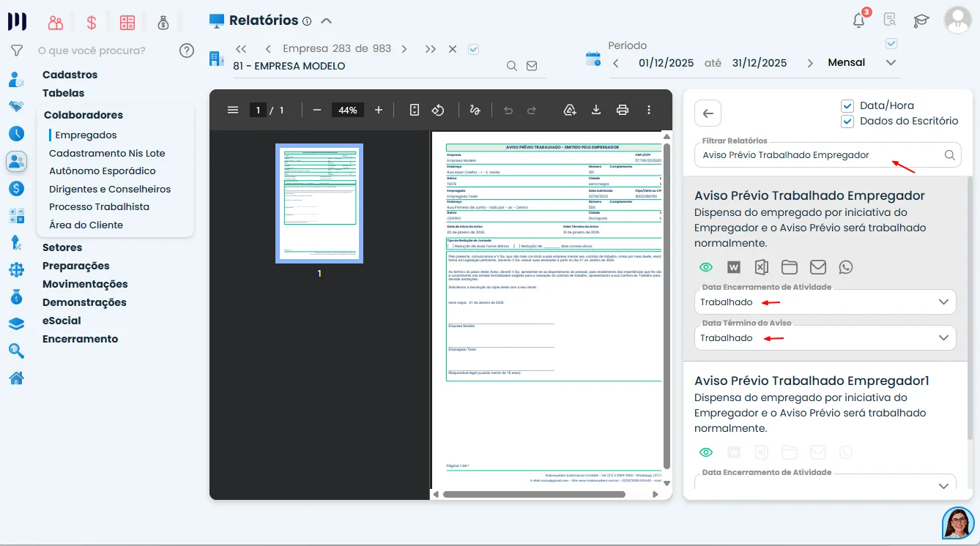Export report to Word document icon
The height and width of the screenshot is (546, 980).
[734, 267]
